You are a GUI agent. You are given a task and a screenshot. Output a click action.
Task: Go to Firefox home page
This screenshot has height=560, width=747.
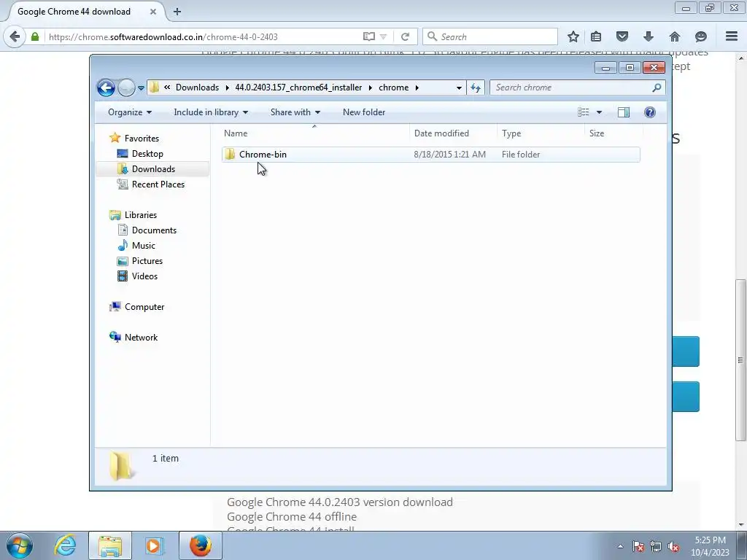[675, 36]
